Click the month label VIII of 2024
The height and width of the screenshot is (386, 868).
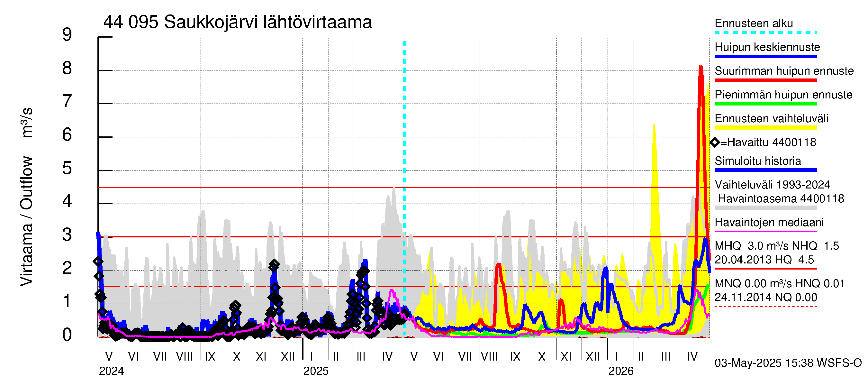[185, 357]
